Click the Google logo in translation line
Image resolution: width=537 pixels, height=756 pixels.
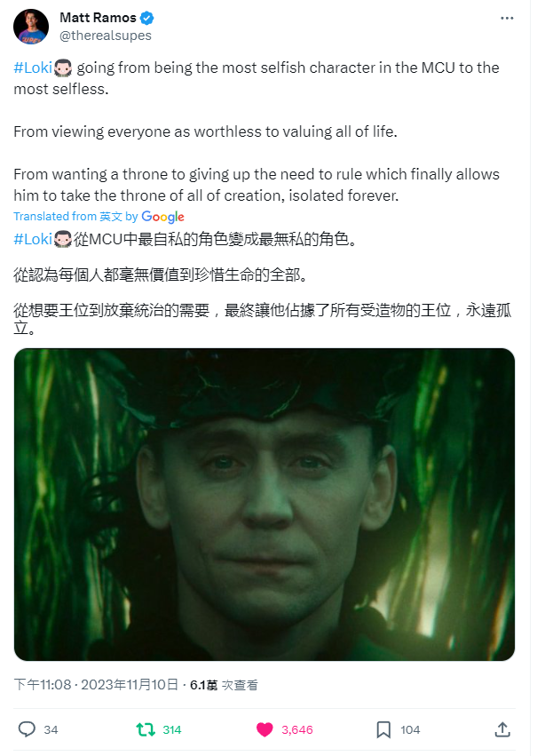point(162,217)
